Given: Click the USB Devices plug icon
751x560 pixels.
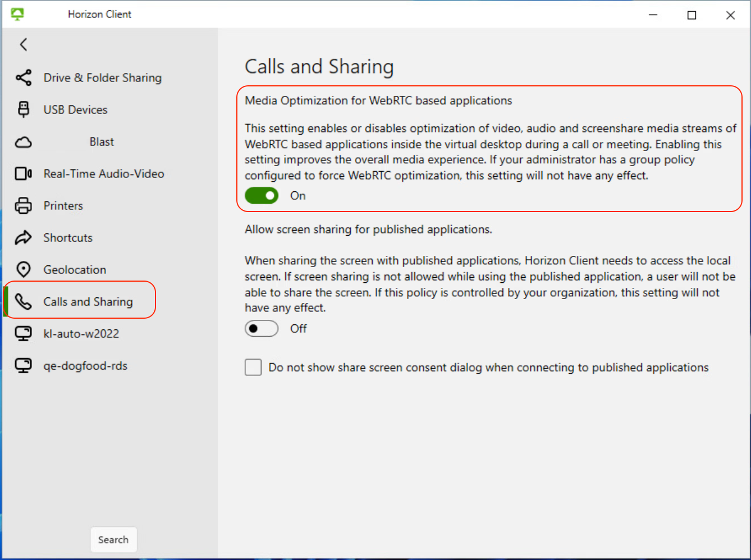Looking at the screenshot, I should coord(24,109).
